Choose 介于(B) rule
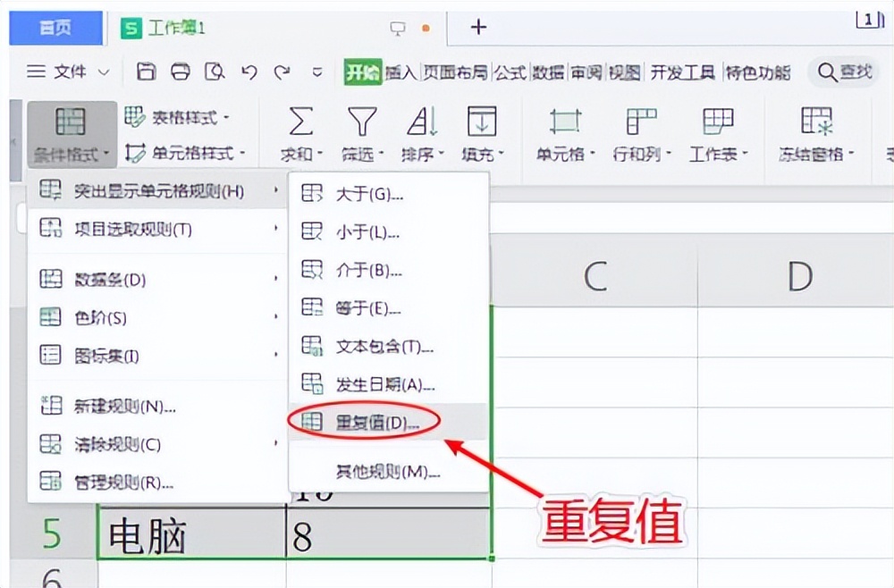This screenshot has width=894, height=588. 389,270
